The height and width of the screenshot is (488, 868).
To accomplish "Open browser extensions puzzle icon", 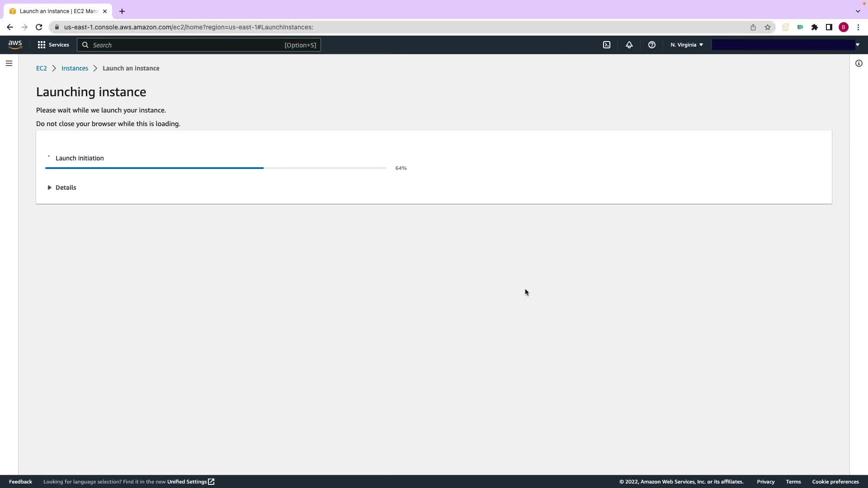I will (x=814, y=27).
